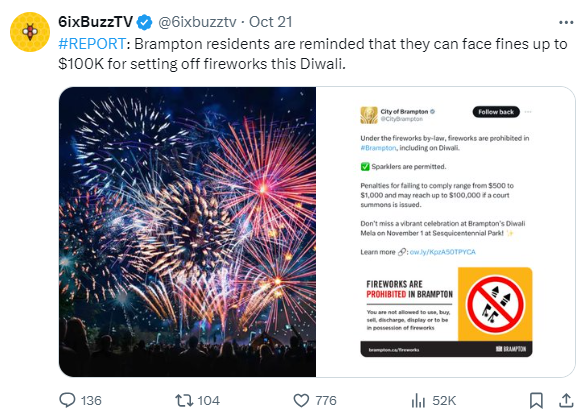The height and width of the screenshot is (419, 588).
Task: Click the 6ixBuzzTV display name
Action: click(96, 22)
